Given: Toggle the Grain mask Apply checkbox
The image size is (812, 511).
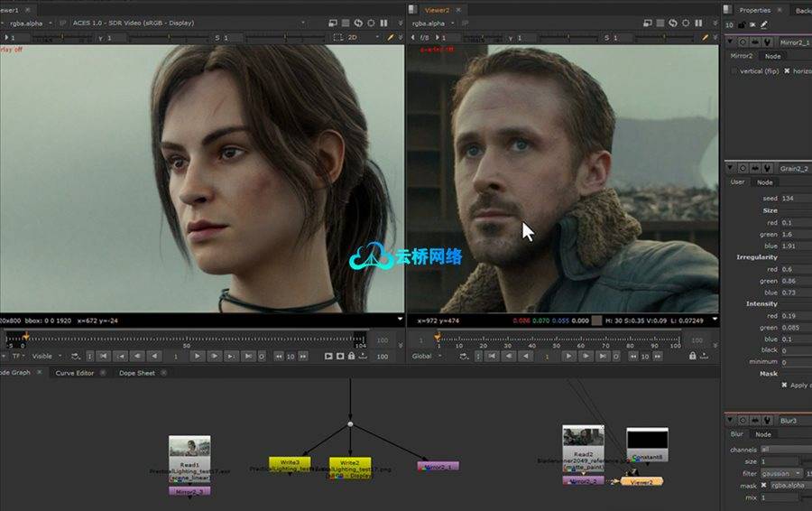Looking at the screenshot, I should 783,386.
